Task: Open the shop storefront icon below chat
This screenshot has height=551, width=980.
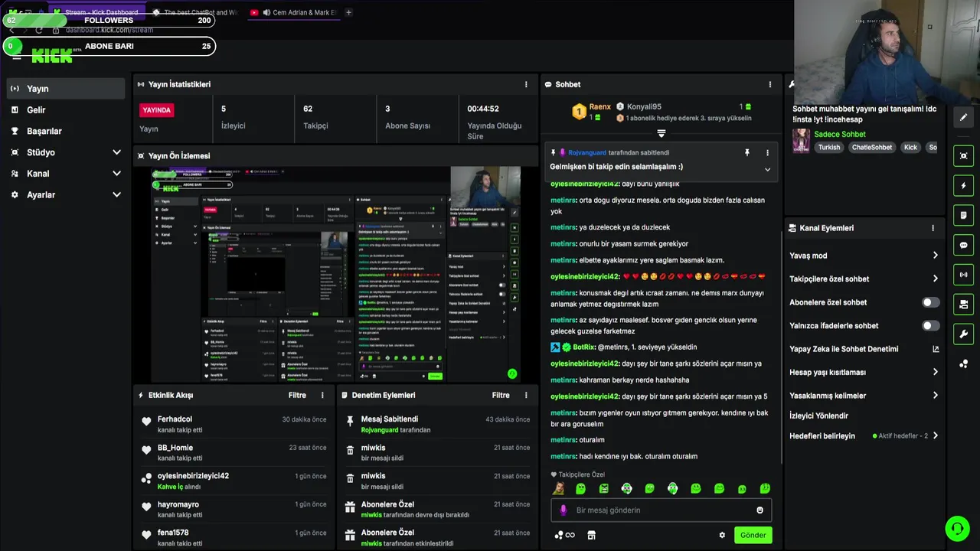Action: tap(591, 535)
